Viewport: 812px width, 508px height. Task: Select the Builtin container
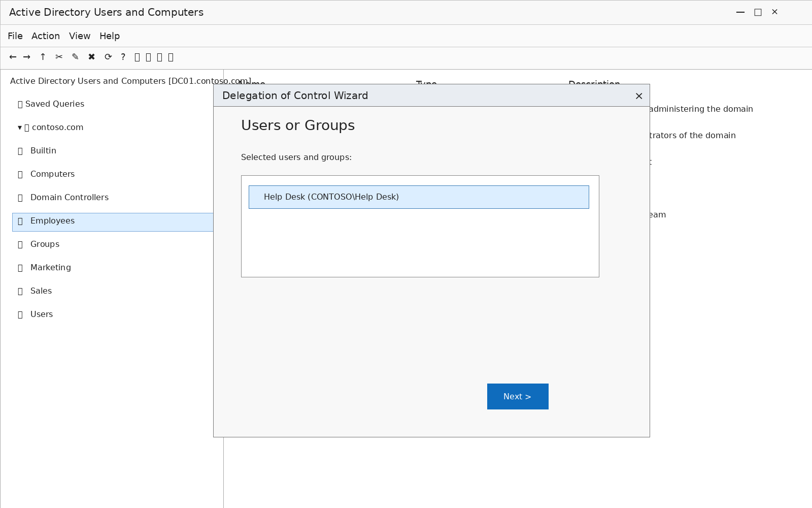pyautogui.click(x=43, y=151)
